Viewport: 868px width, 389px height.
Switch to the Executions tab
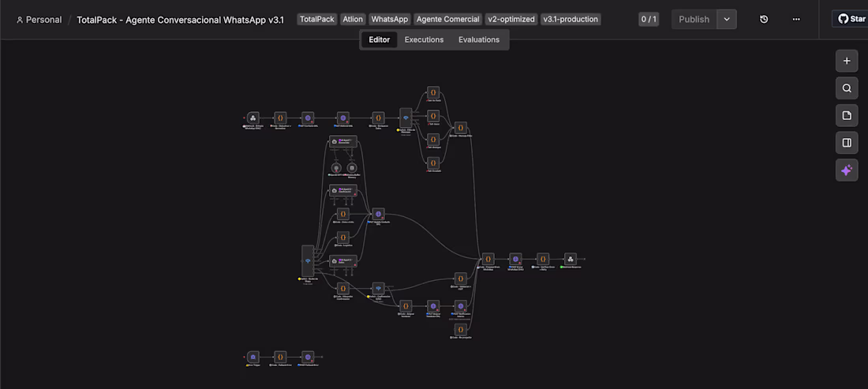(424, 39)
